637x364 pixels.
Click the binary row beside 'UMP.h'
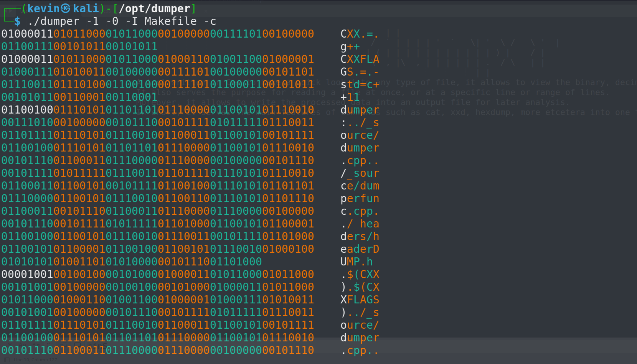[x=132, y=262]
